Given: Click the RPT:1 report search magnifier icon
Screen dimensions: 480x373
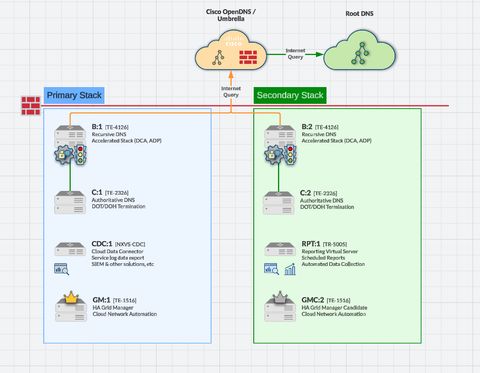Looking at the screenshot, I should [x=271, y=269].
